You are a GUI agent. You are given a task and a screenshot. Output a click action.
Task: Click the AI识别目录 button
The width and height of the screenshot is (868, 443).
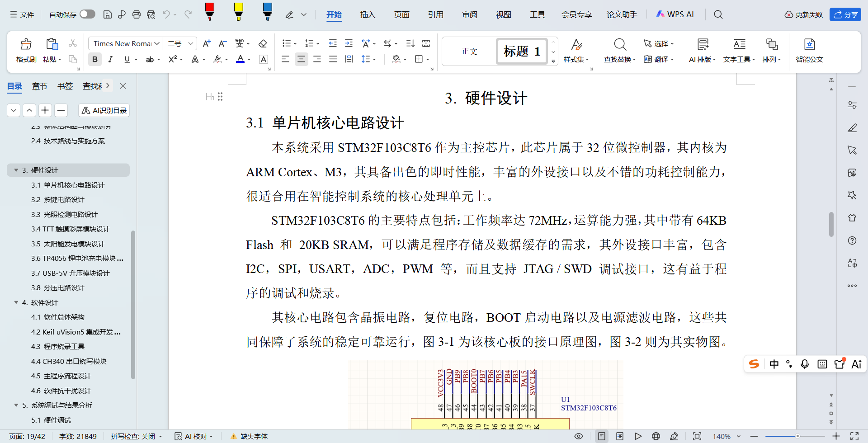click(x=104, y=110)
